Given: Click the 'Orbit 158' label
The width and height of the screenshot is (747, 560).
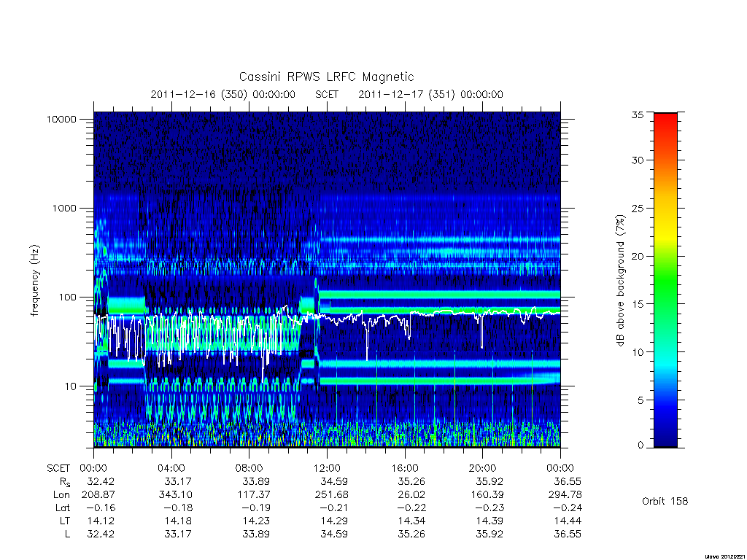Looking at the screenshot, I should click(x=665, y=501).
